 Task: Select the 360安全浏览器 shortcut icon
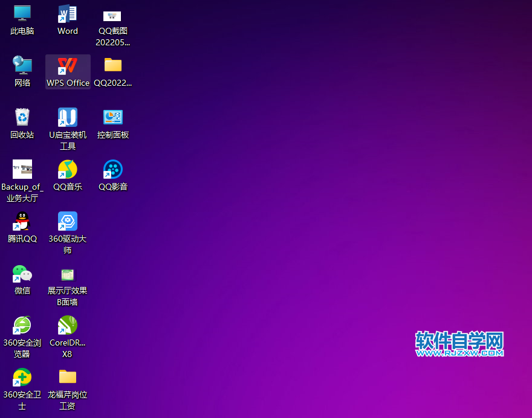click(x=22, y=325)
